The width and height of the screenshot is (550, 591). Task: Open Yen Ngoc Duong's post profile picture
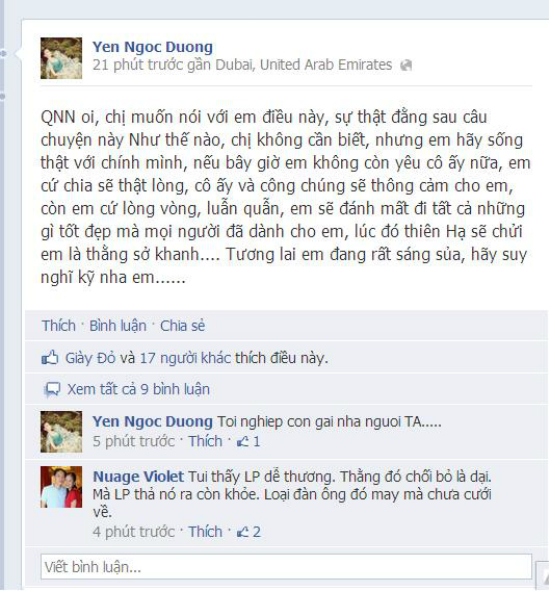tap(61, 58)
